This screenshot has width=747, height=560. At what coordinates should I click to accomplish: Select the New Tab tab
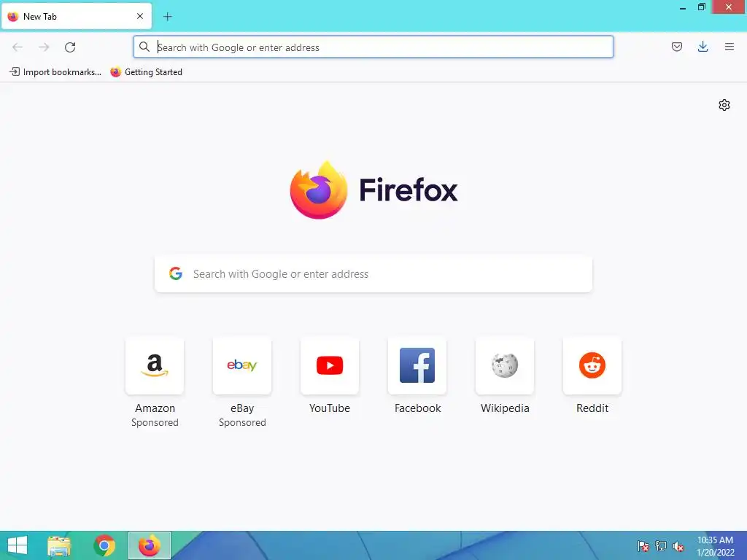point(77,16)
